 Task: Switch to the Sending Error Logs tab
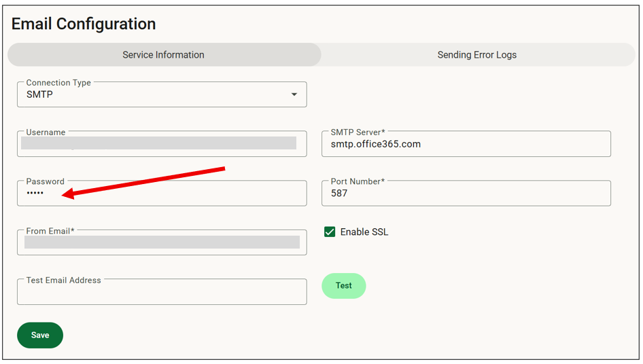pyautogui.click(x=478, y=54)
